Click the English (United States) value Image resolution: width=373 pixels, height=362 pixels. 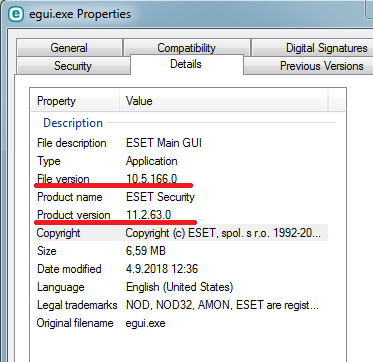pyautogui.click(x=179, y=287)
